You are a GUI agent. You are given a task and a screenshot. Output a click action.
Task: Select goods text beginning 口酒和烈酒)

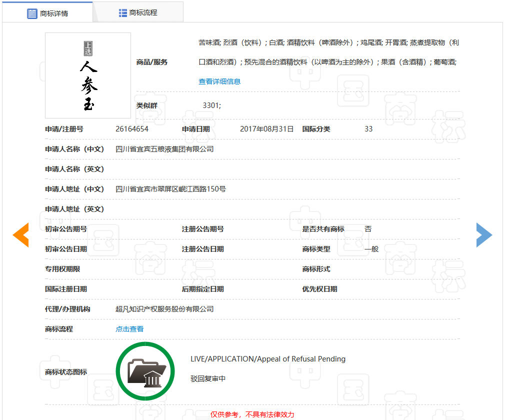click(x=327, y=62)
